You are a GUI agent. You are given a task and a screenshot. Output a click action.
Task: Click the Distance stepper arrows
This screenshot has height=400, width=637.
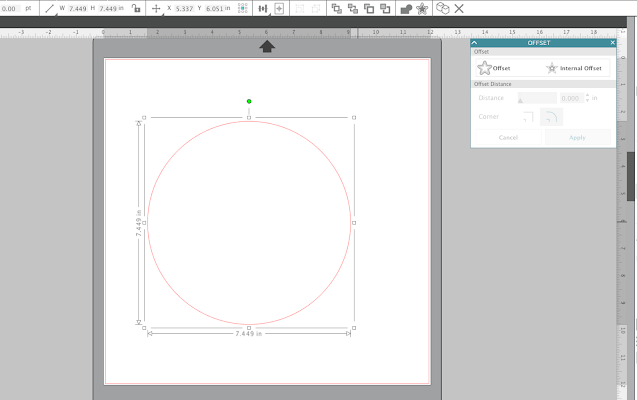(587, 98)
